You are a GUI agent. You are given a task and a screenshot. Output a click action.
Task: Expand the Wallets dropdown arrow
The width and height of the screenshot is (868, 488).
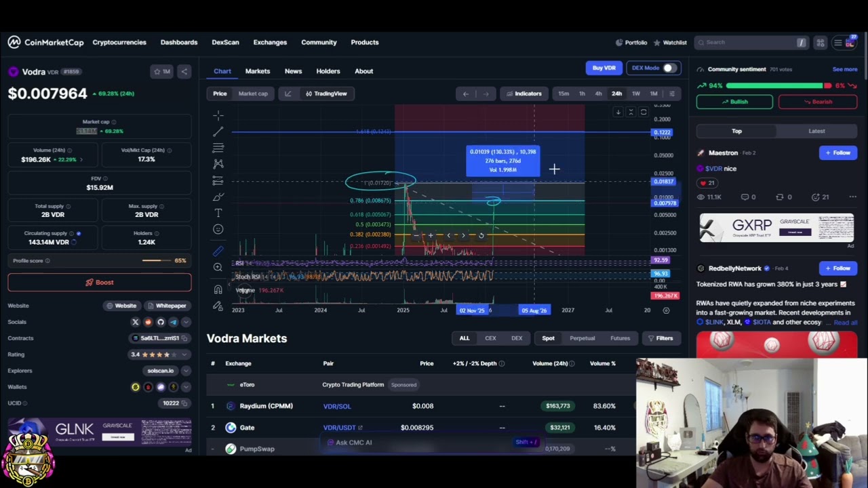click(x=186, y=387)
